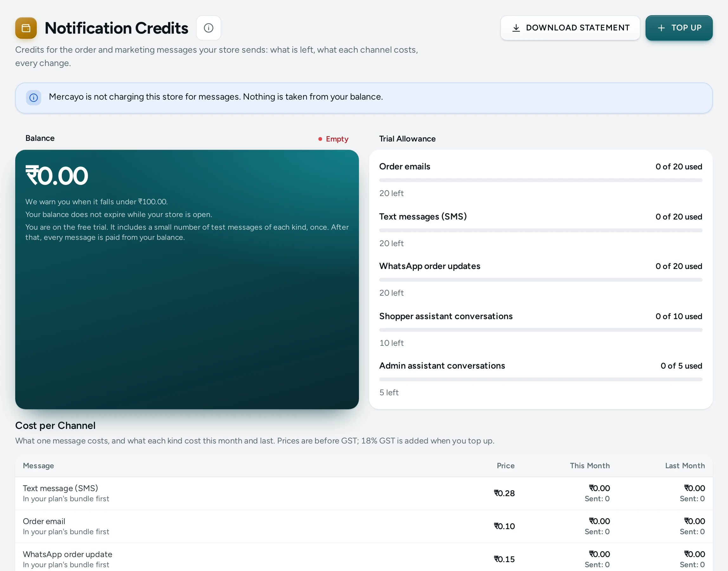Click the Order emails progress bar
The width and height of the screenshot is (728, 571).
(541, 180)
